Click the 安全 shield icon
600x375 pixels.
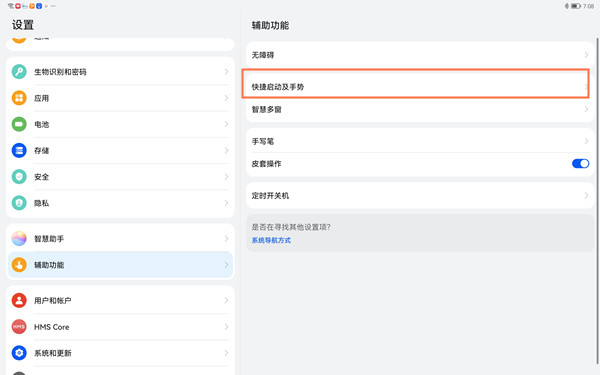19,177
